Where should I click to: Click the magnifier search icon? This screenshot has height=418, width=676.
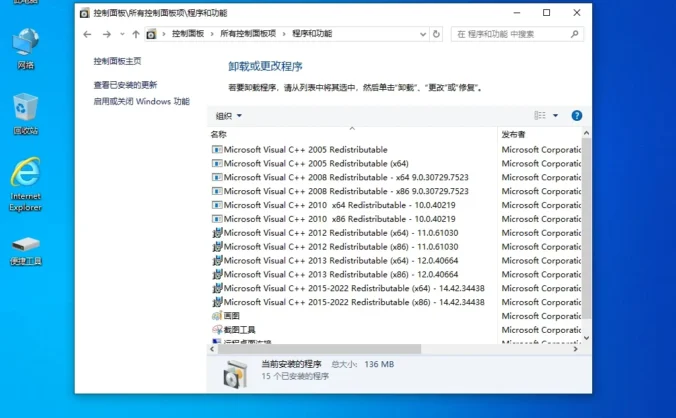(574, 34)
